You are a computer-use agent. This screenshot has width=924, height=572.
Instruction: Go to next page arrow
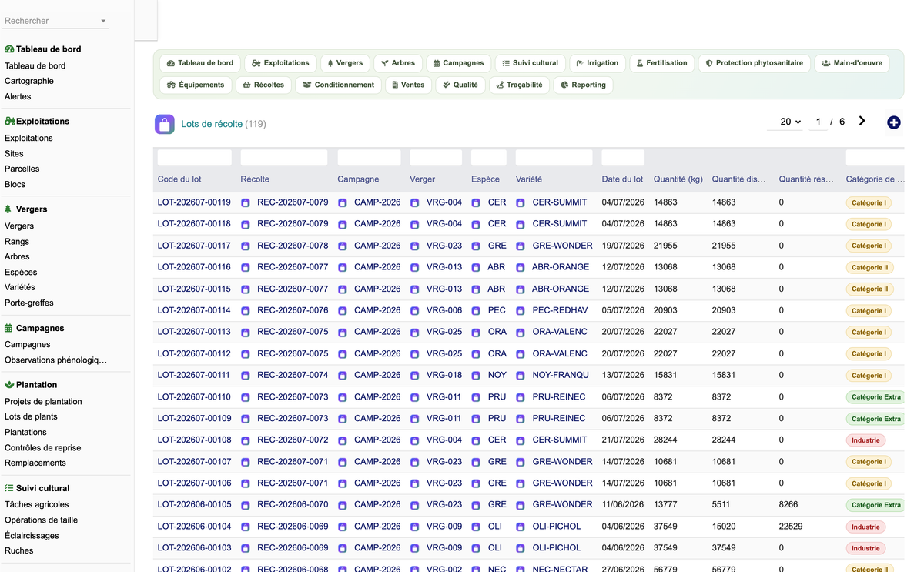coord(862,121)
